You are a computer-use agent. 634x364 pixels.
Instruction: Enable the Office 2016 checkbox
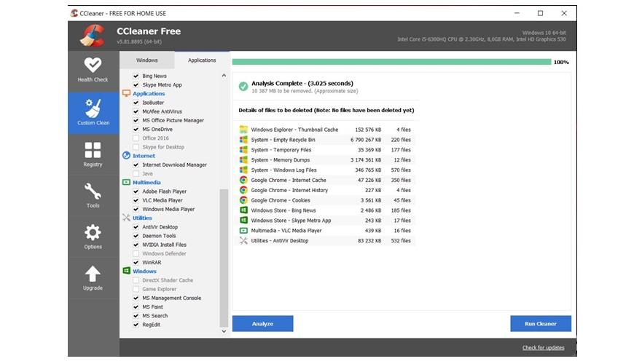(136, 138)
